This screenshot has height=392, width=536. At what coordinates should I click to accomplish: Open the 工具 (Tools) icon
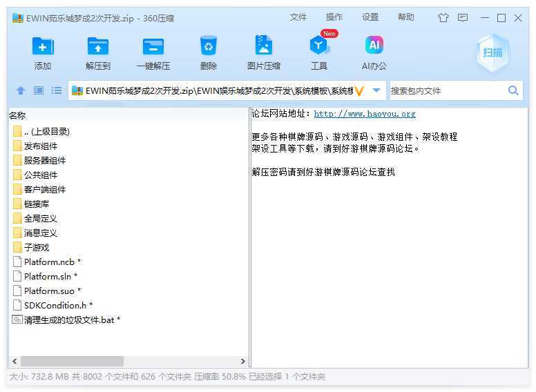(x=318, y=45)
